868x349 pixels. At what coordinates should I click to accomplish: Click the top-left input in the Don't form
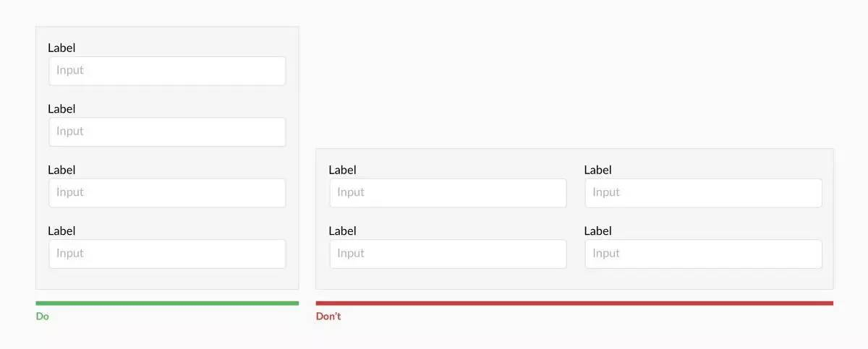coord(448,193)
